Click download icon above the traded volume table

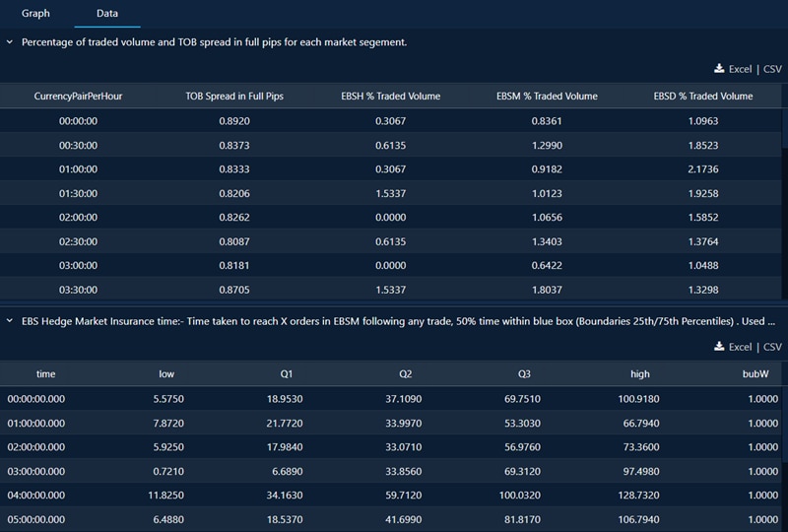718,69
